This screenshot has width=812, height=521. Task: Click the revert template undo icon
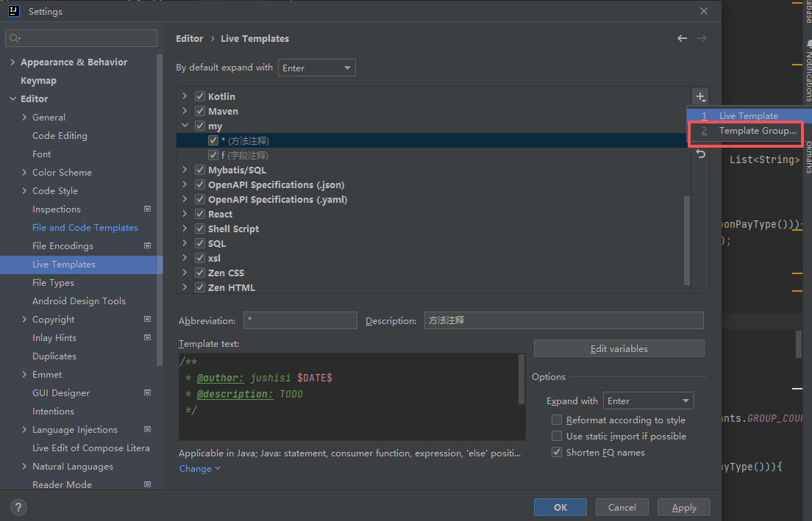coord(701,154)
